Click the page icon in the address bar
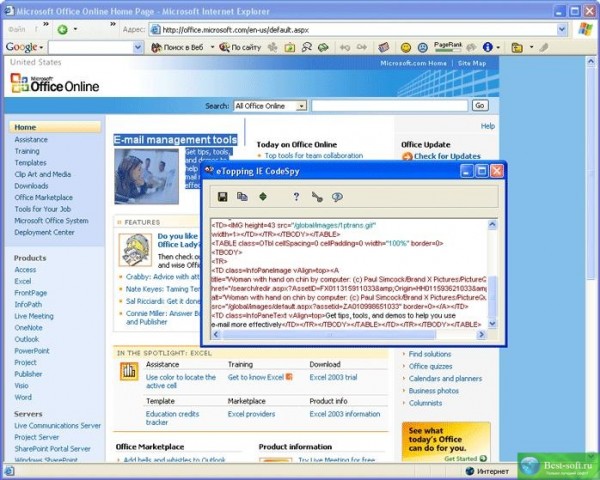The height and width of the screenshot is (480, 600). pos(155,29)
